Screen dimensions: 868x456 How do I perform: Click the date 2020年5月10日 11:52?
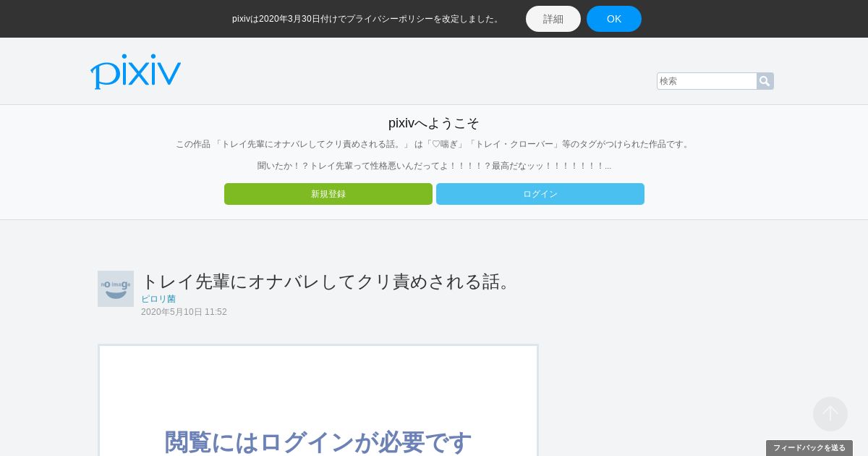(184, 312)
